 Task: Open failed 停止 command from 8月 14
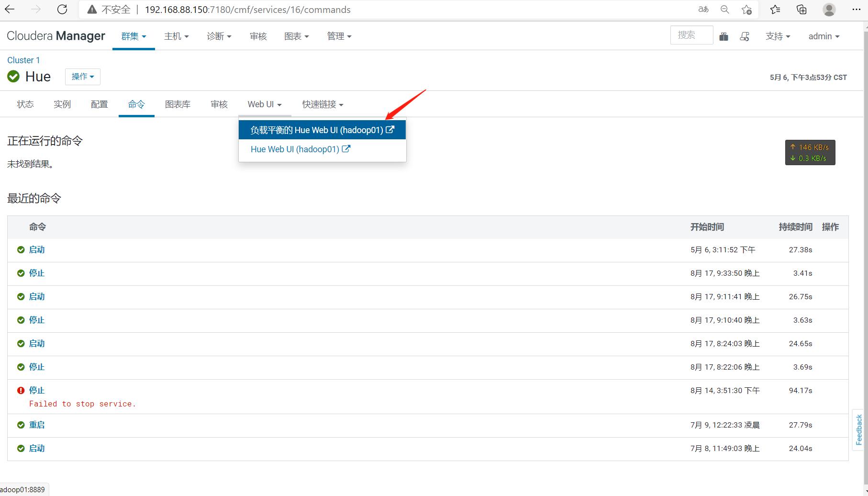37,390
